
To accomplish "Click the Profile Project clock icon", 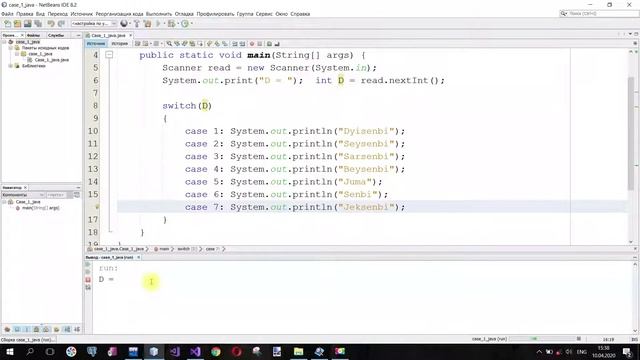I will coord(185,24).
